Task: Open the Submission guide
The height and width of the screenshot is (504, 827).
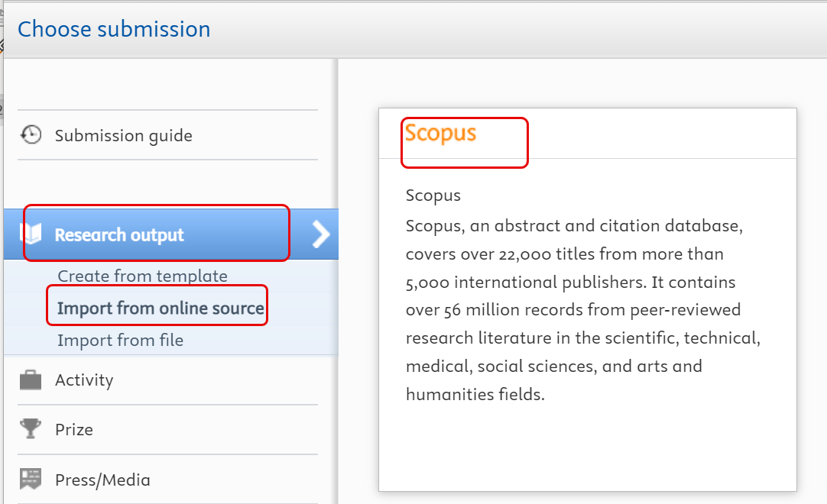Action: [124, 134]
